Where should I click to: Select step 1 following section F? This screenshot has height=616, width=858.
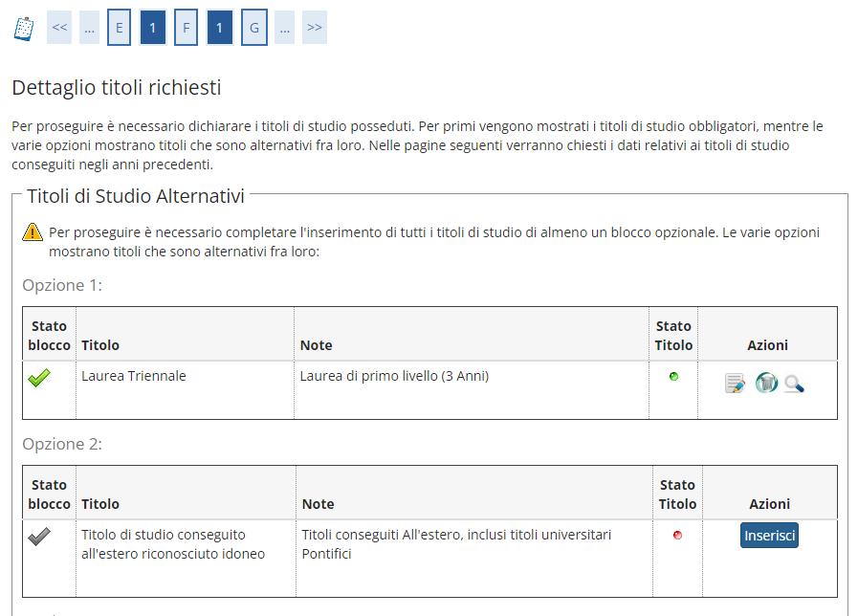pyautogui.click(x=219, y=28)
